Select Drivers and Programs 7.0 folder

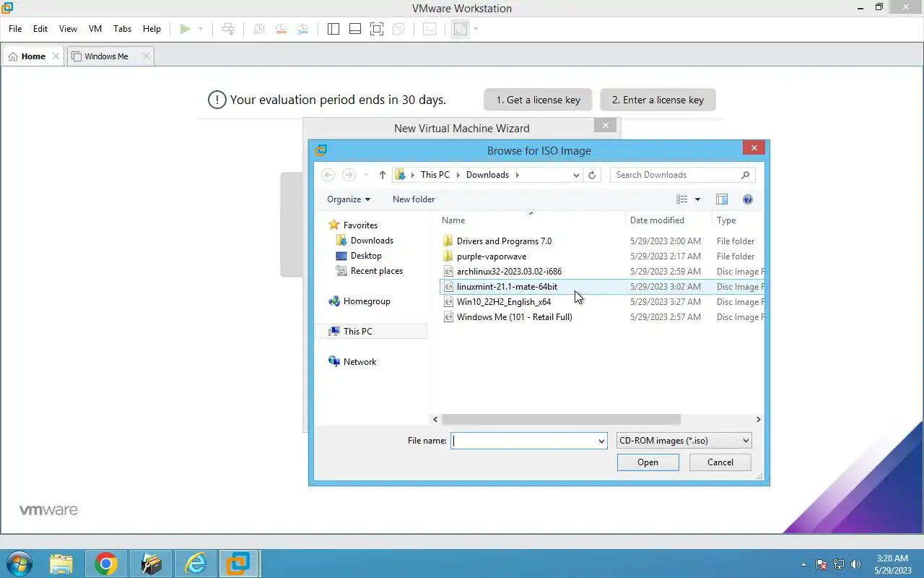[x=504, y=241]
